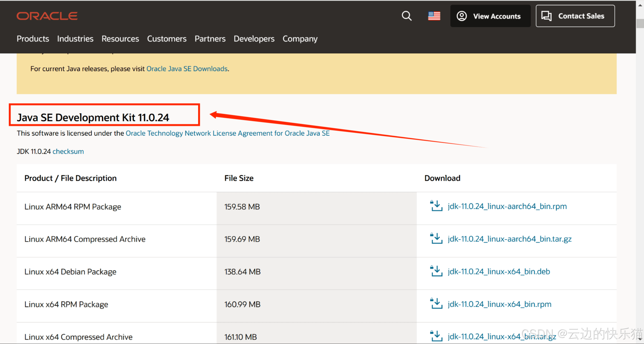This screenshot has height=344, width=644.
Task: Follow the Oracle Java SE Downloads link
Action: pos(187,69)
